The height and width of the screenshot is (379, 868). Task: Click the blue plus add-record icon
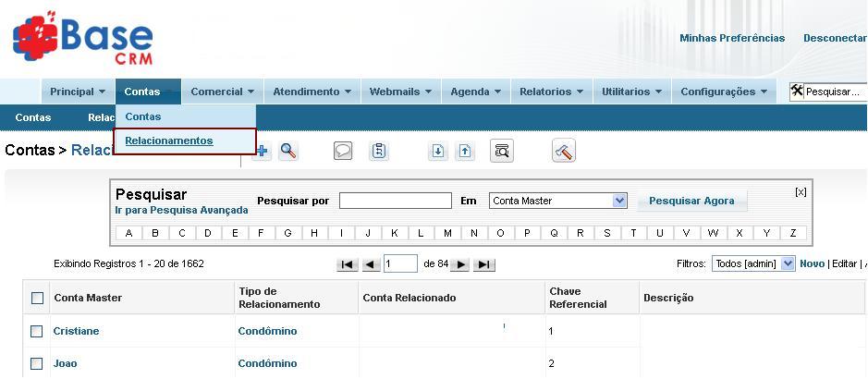pyautogui.click(x=263, y=152)
